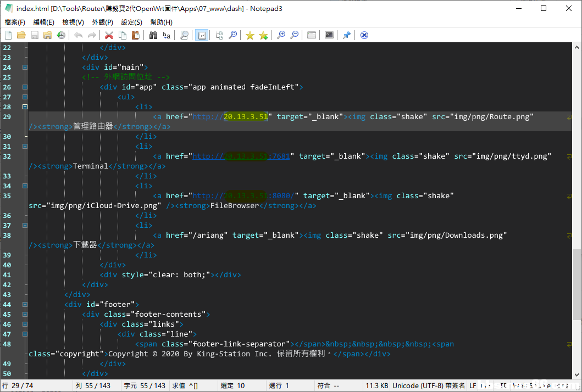This screenshot has height=392, width=582.
Task: Click the Replace text icon
Action: coord(167,35)
